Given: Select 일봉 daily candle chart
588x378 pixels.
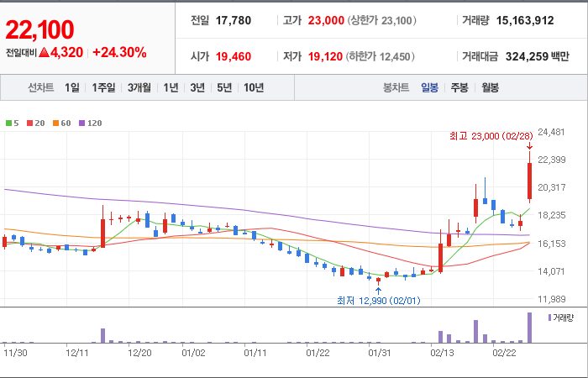Looking at the screenshot, I should click(x=430, y=87).
